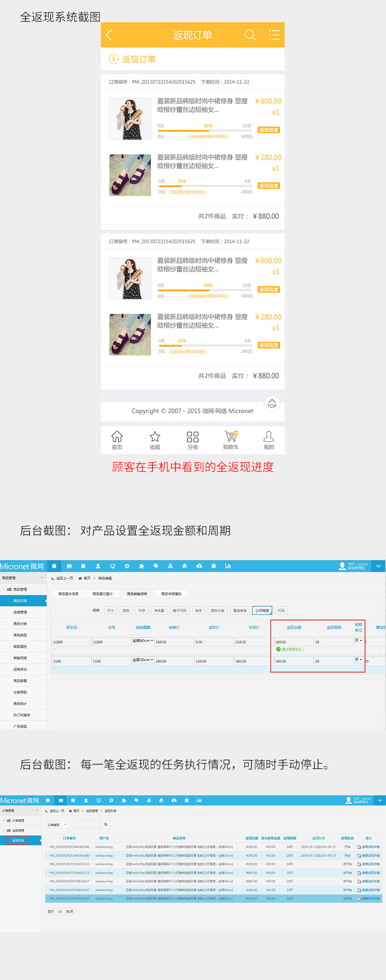This screenshot has height=980, width=386.
Task: Open the 坐高60cm dropdown in first row
Action: [143, 641]
